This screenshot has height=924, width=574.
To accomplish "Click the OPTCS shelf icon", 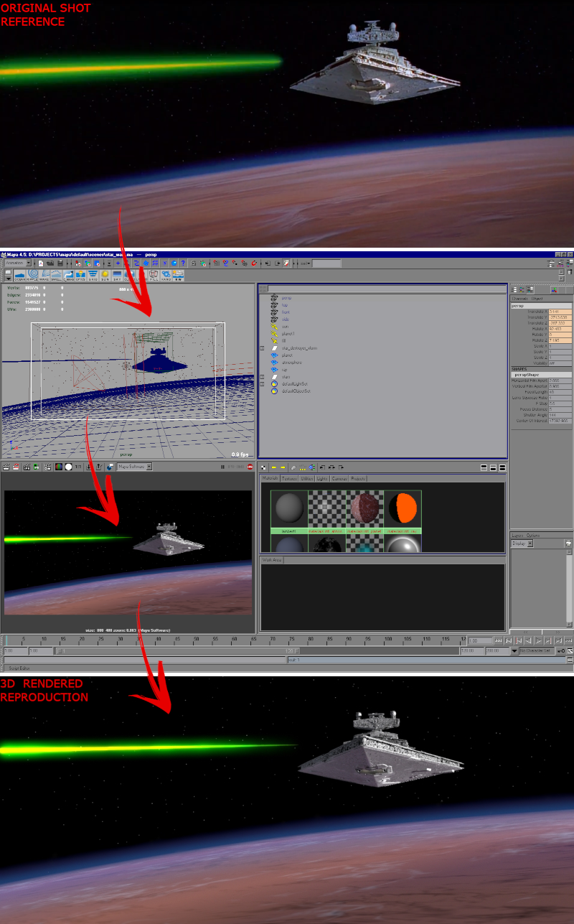I will pos(80,275).
